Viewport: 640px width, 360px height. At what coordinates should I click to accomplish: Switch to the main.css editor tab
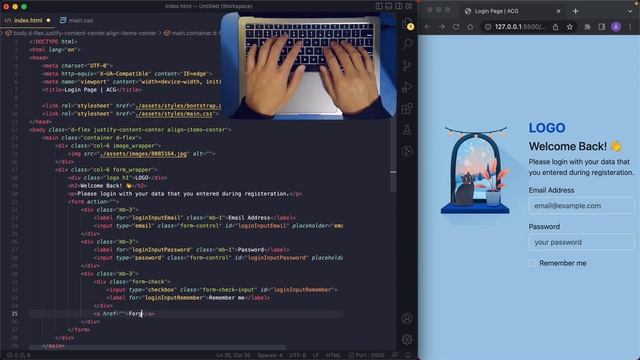[76, 20]
